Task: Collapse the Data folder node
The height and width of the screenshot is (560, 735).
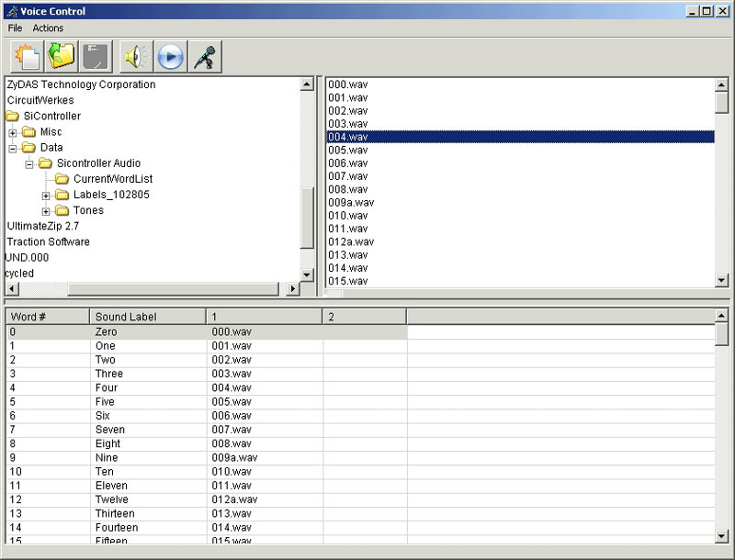Action: 13,148
